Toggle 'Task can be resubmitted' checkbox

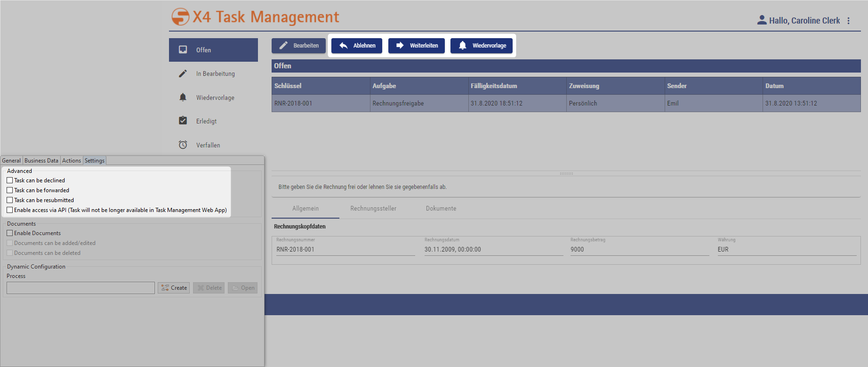pos(10,200)
